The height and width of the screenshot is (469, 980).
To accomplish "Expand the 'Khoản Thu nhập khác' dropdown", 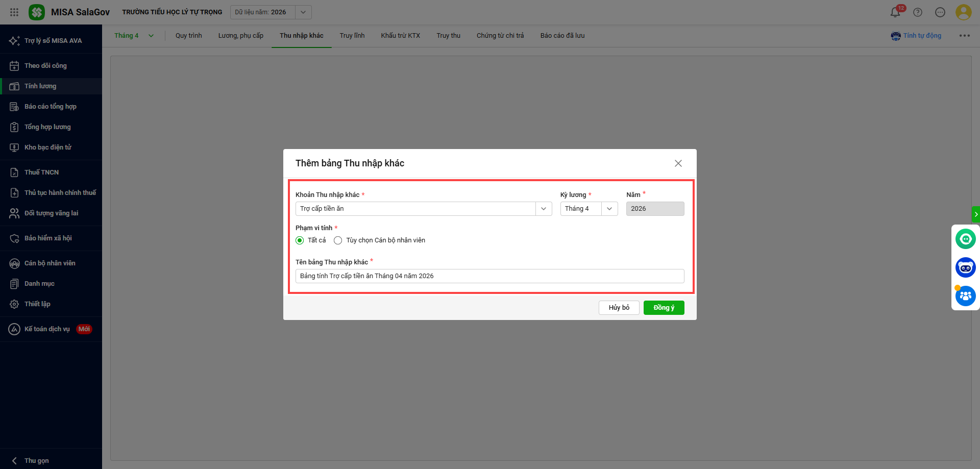I will [544, 209].
